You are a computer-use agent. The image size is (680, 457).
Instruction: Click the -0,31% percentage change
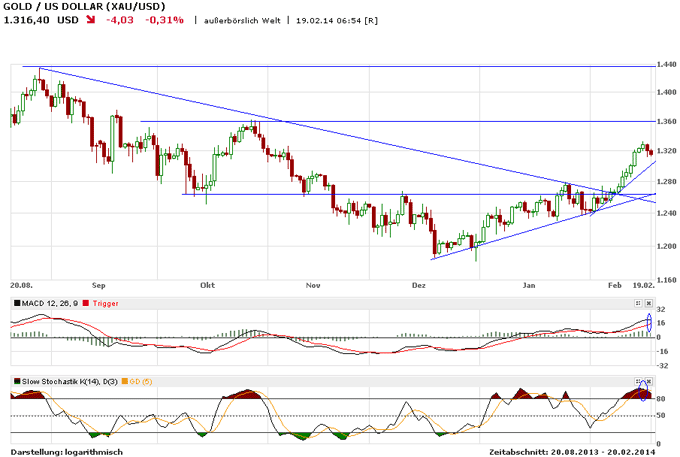166,20
